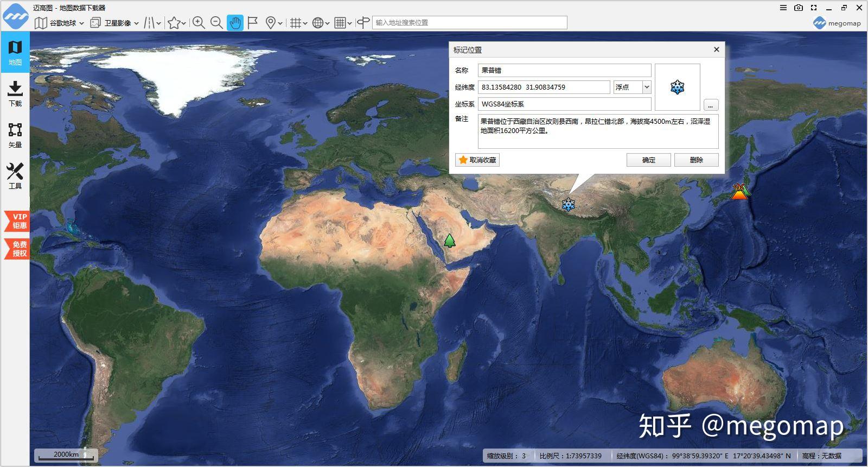Click the 比例尺 1:73957339 status entry
868x467 pixels.
point(570,456)
